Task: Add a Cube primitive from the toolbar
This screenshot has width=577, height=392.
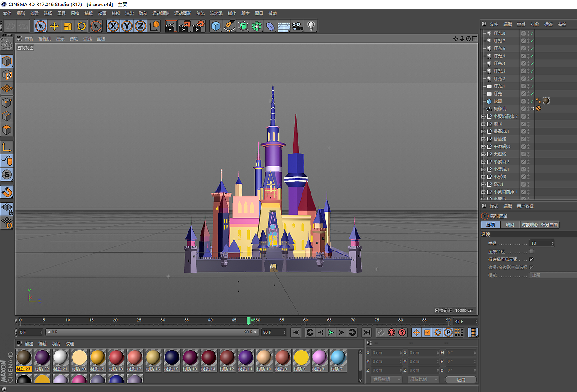Action: pyautogui.click(x=215, y=26)
